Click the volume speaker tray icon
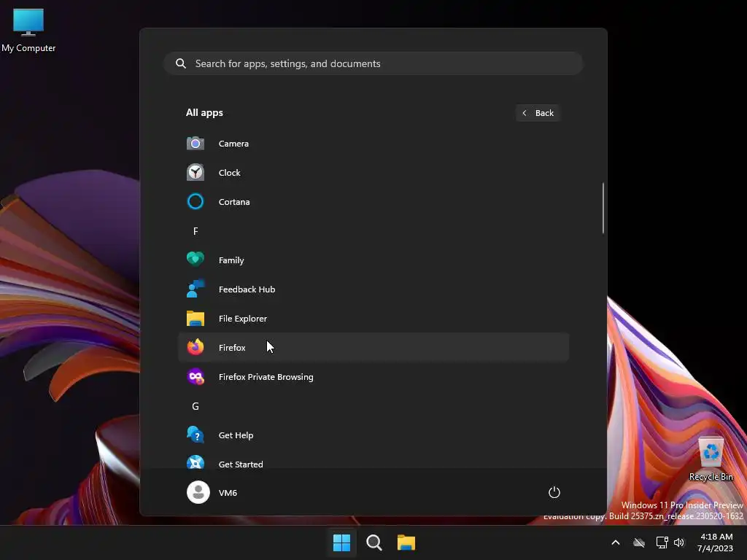 coord(679,542)
